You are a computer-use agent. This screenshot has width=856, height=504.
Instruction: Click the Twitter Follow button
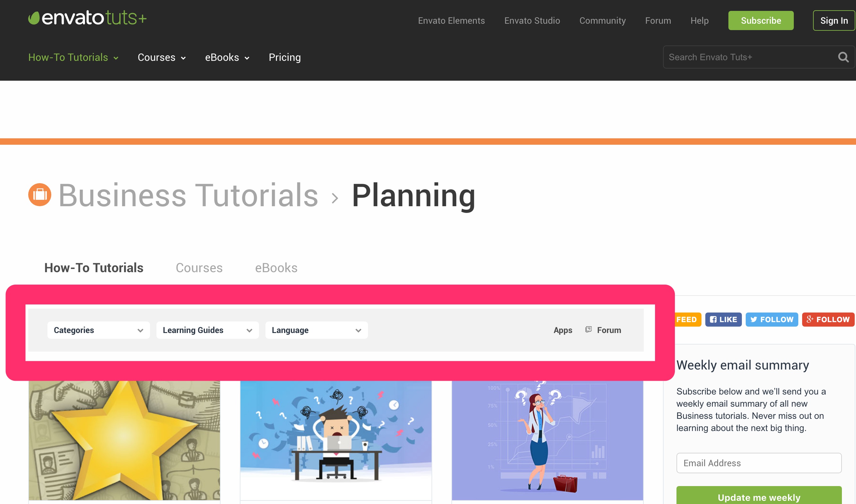[771, 320]
